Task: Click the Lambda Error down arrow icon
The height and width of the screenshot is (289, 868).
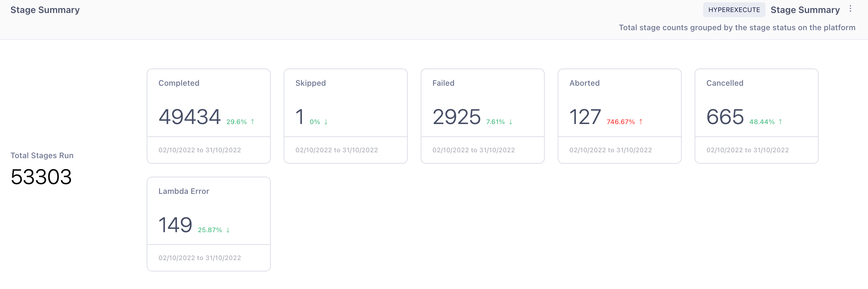Action: pyautogui.click(x=228, y=230)
